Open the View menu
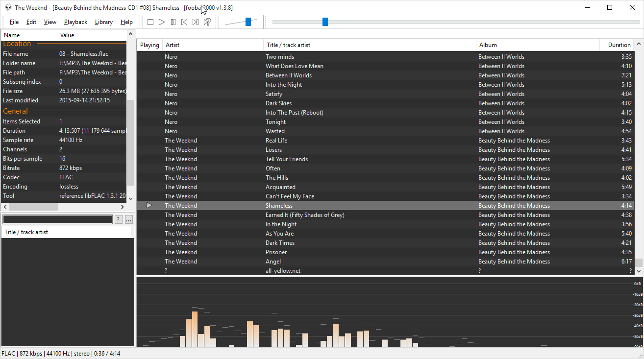Image resolution: width=644 pixels, height=359 pixels. (x=50, y=22)
